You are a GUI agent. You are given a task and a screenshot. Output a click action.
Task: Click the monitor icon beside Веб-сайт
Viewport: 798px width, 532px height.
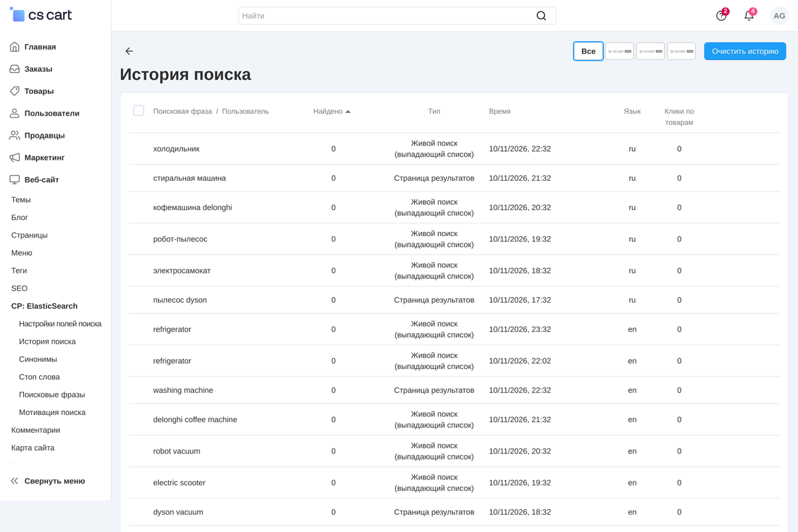click(15, 180)
